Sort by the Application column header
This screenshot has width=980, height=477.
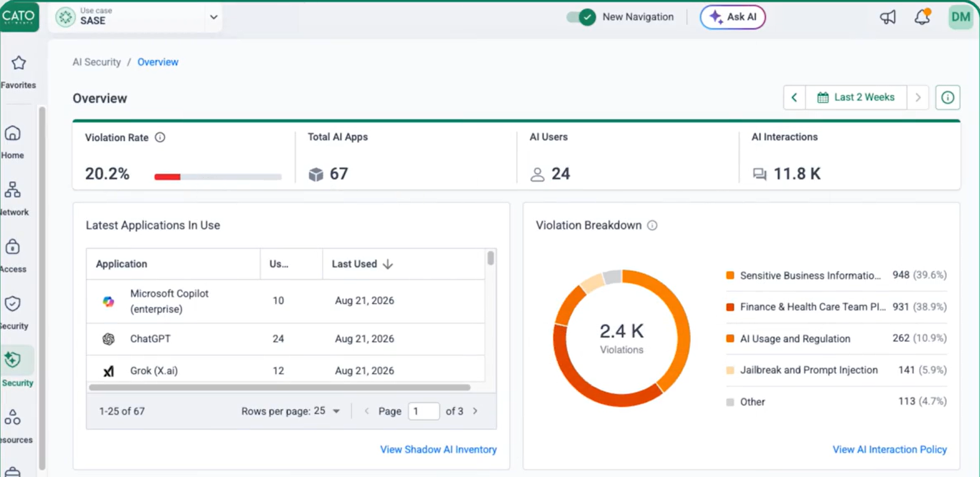point(122,264)
